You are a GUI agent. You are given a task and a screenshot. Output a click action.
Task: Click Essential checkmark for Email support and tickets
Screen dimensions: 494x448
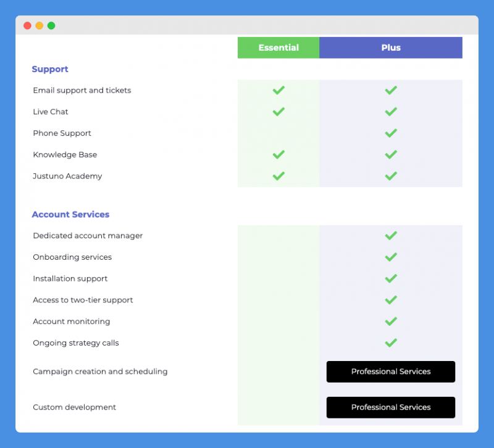point(278,90)
